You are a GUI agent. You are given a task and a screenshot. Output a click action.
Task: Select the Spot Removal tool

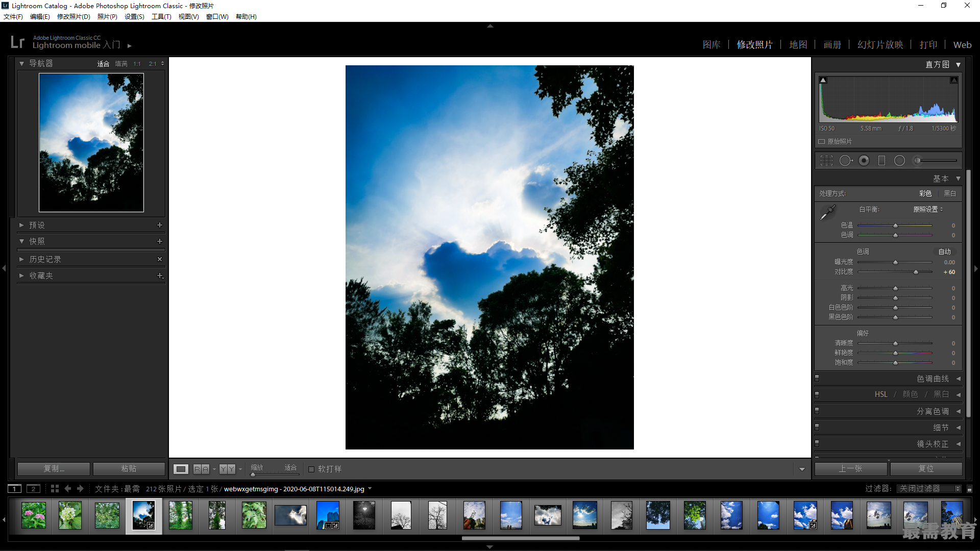click(846, 161)
